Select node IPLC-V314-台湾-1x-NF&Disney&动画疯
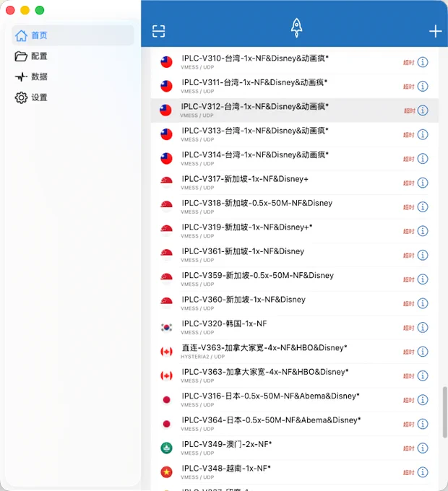 (295, 158)
